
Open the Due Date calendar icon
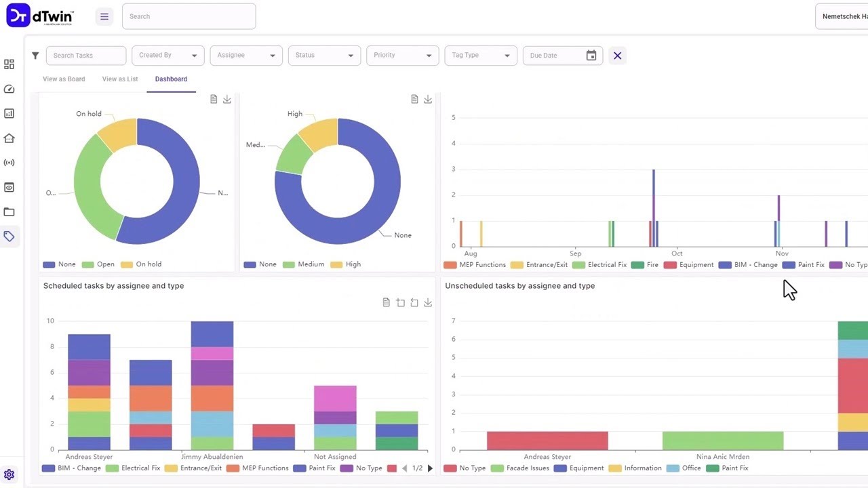click(x=591, y=56)
